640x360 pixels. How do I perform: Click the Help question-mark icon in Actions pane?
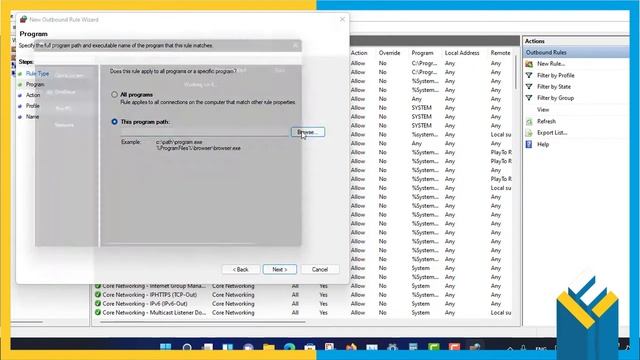pyautogui.click(x=529, y=144)
